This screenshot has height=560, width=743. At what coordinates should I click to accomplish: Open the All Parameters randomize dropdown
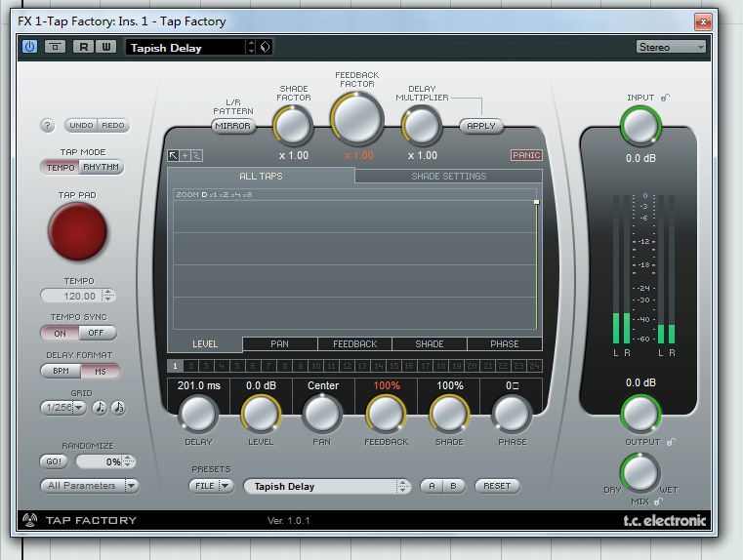[90, 486]
